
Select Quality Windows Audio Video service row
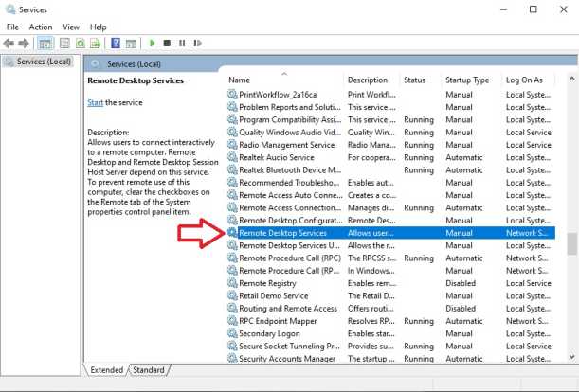tap(390, 133)
